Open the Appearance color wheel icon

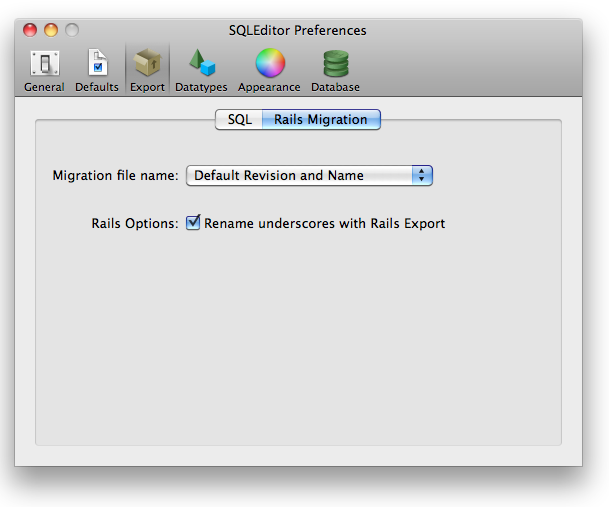tap(269, 64)
